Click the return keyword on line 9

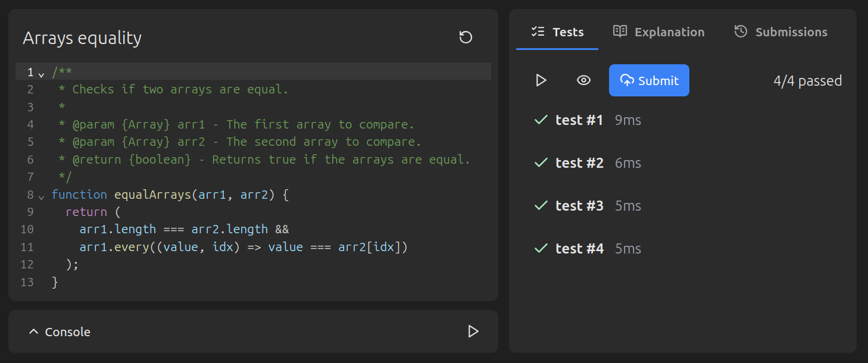pyautogui.click(x=86, y=212)
